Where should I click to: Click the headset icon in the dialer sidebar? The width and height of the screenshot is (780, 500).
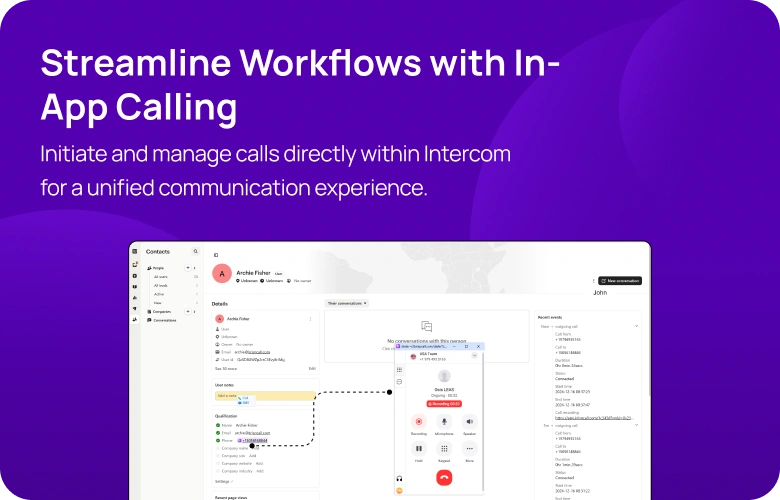click(399, 479)
